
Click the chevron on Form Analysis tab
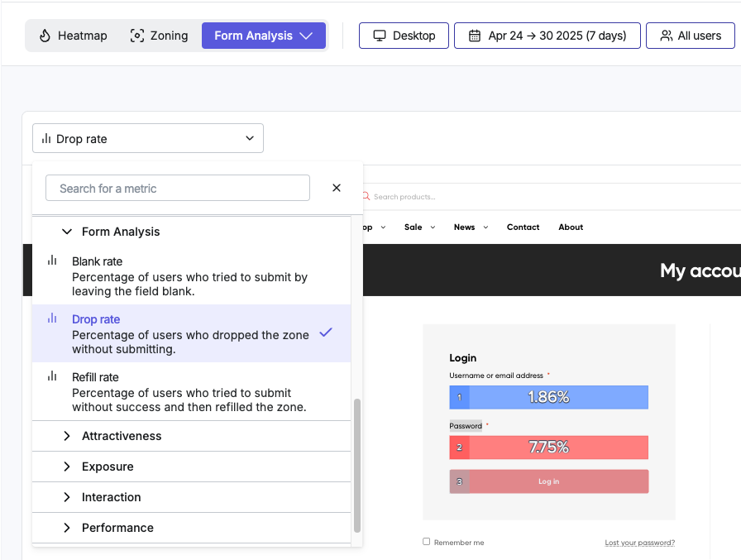306,36
